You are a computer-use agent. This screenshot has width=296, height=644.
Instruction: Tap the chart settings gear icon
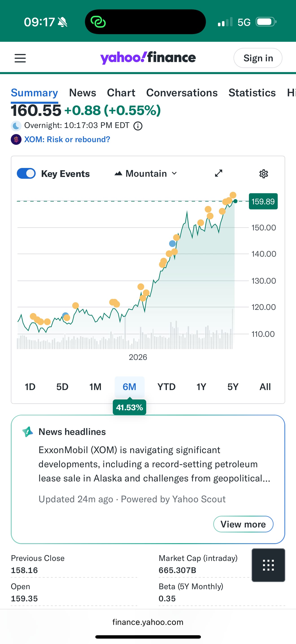click(263, 174)
